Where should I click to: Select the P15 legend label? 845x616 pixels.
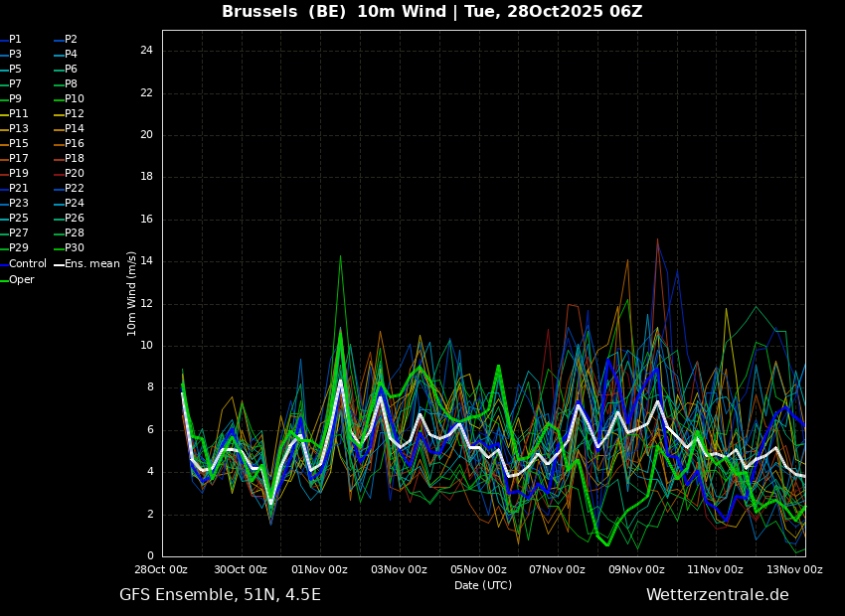click(15, 143)
